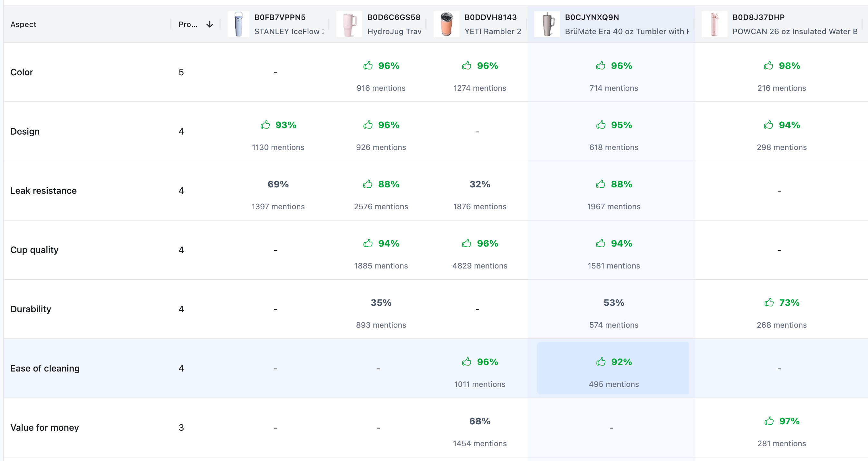Click the thumbs-up icon on HydroJug's 96% Color score
The image size is (868, 461).
point(369,66)
